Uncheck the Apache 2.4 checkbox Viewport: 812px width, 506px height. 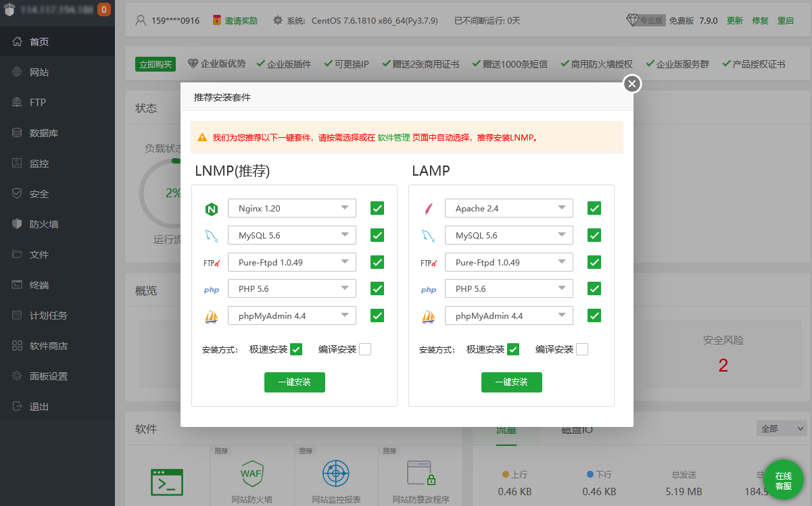[594, 208]
